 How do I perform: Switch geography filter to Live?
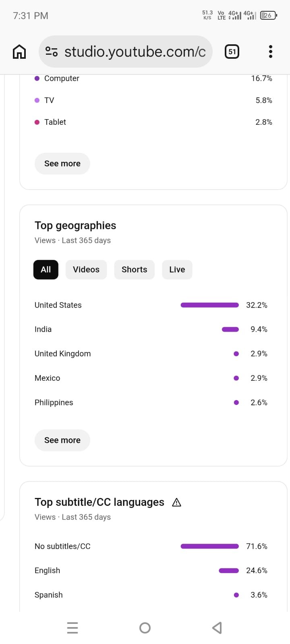click(177, 270)
